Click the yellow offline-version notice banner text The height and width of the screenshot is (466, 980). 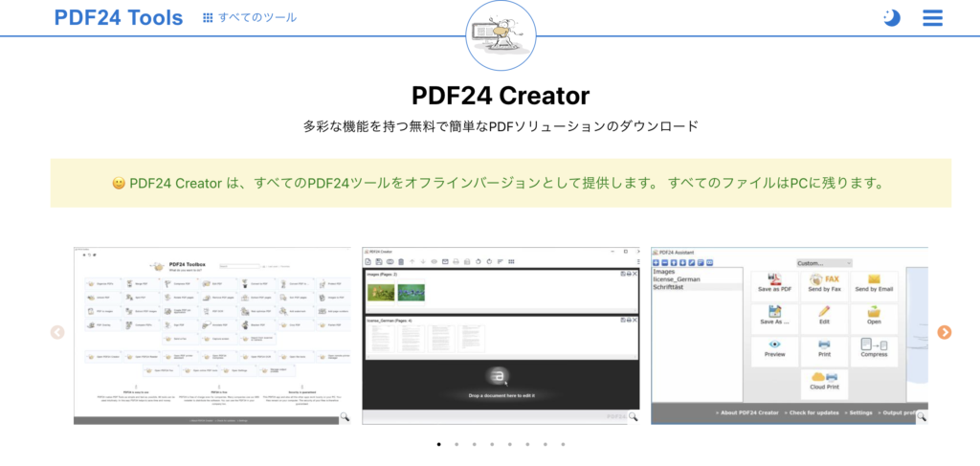click(501, 183)
